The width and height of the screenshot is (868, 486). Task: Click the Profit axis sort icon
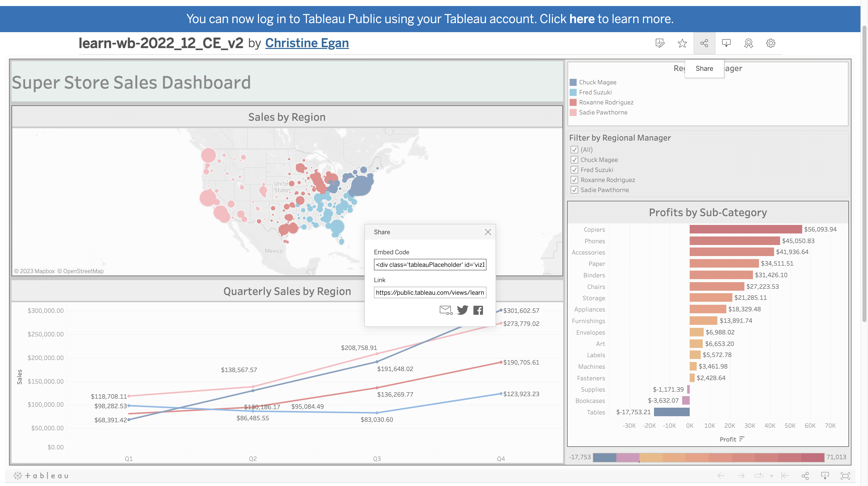(742, 439)
